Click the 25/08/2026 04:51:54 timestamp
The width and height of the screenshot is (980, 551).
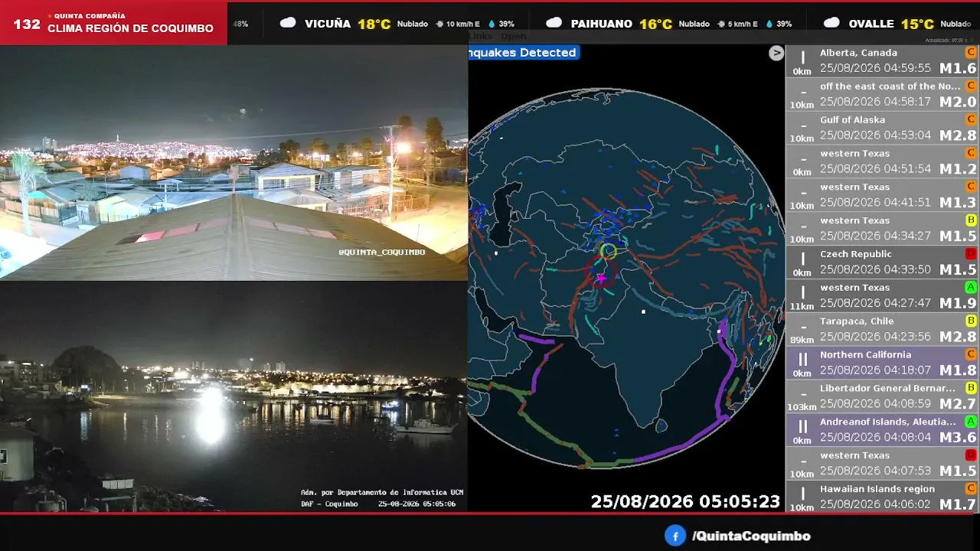tap(875, 169)
